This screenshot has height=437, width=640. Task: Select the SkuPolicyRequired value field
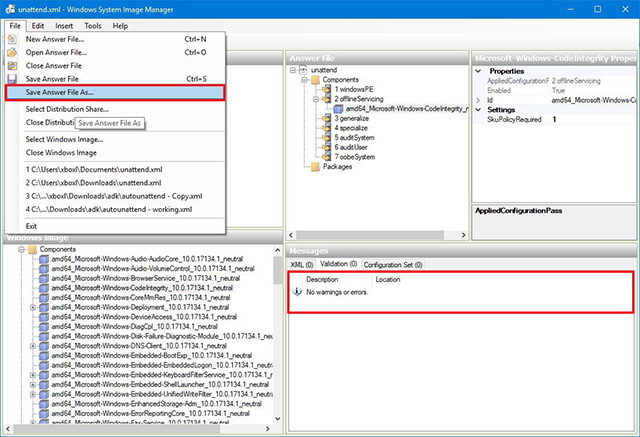point(591,120)
